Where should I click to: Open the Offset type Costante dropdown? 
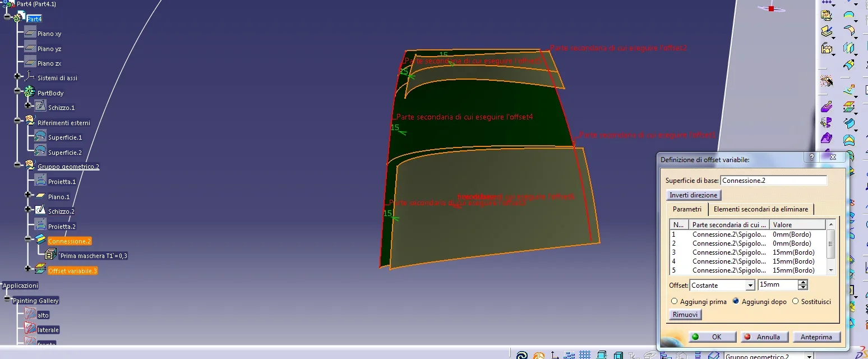[x=750, y=286]
